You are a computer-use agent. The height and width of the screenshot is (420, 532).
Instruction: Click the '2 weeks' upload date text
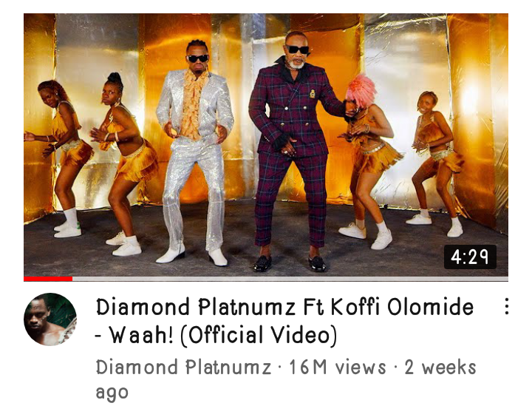[x=440, y=367]
